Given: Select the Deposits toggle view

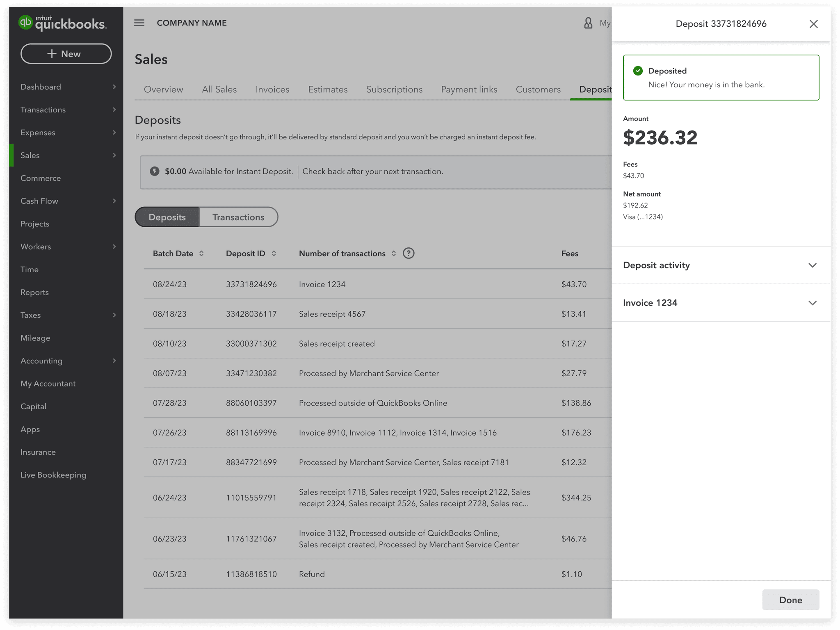Looking at the screenshot, I should pyautogui.click(x=167, y=217).
